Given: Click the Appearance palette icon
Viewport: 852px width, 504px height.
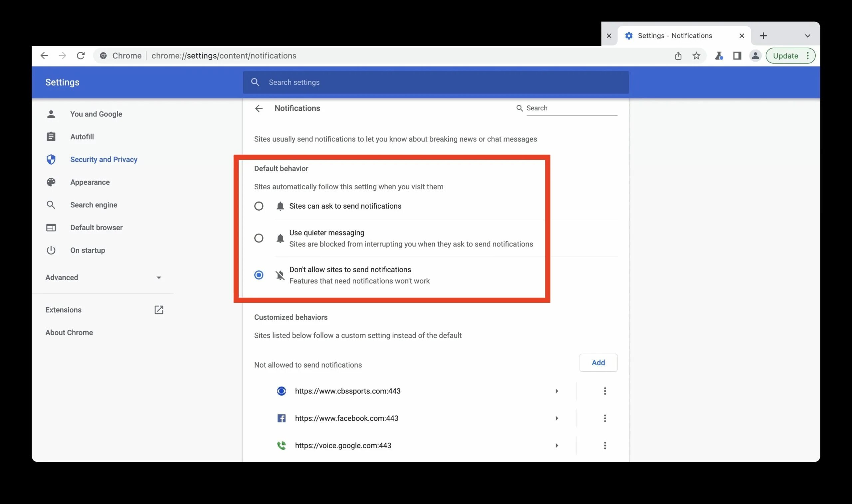Looking at the screenshot, I should tap(51, 182).
